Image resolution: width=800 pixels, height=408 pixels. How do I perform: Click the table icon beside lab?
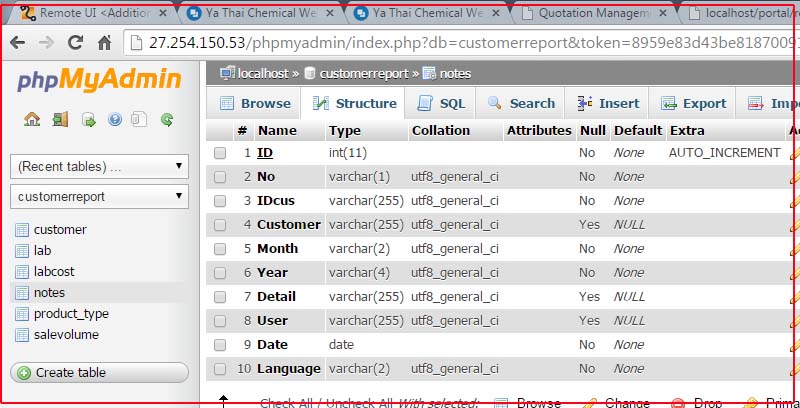click(x=22, y=251)
